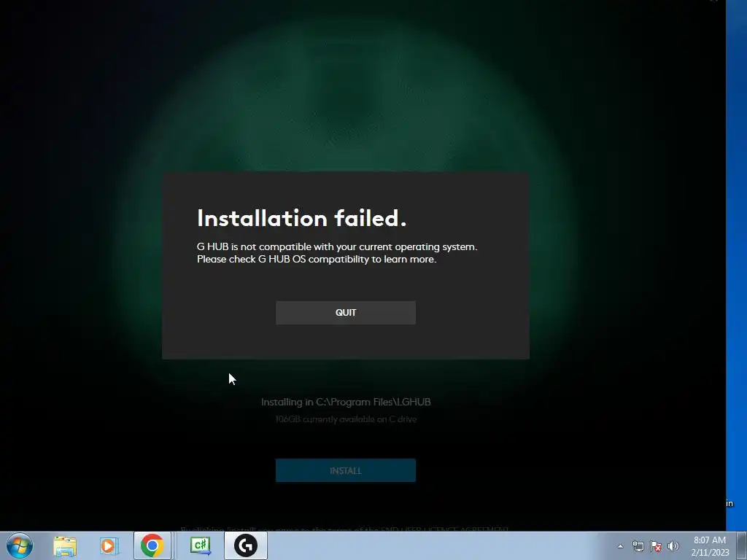This screenshot has height=560, width=747.
Task: Switch to Google Chrome in the taskbar
Action: (152, 545)
